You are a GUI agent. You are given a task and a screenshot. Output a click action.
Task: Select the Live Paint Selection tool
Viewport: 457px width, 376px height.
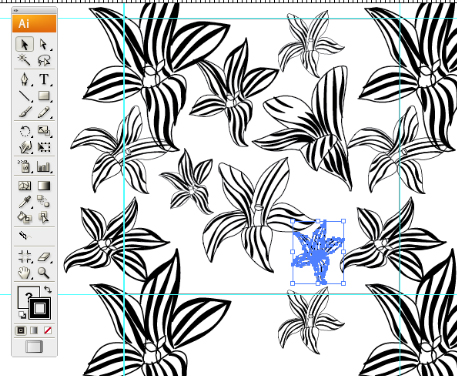[x=44, y=217]
